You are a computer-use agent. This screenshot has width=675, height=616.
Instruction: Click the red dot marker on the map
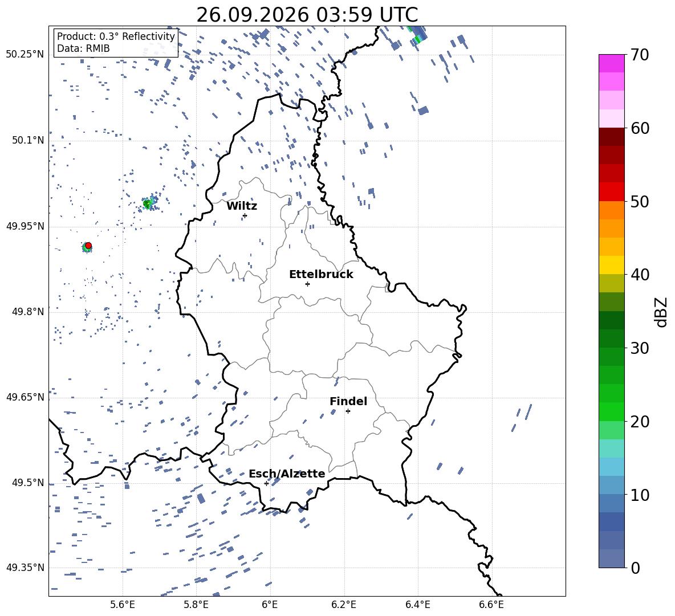click(88, 246)
